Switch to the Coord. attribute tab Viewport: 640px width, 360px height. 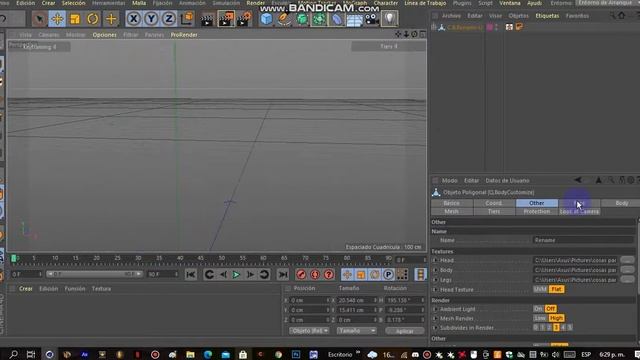(x=494, y=203)
